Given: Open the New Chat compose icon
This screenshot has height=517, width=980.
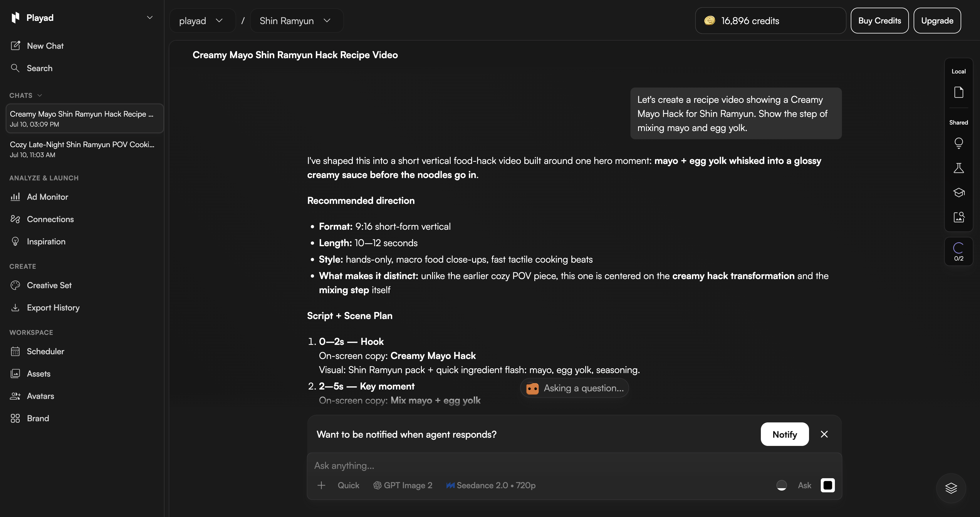Looking at the screenshot, I should (x=15, y=46).
